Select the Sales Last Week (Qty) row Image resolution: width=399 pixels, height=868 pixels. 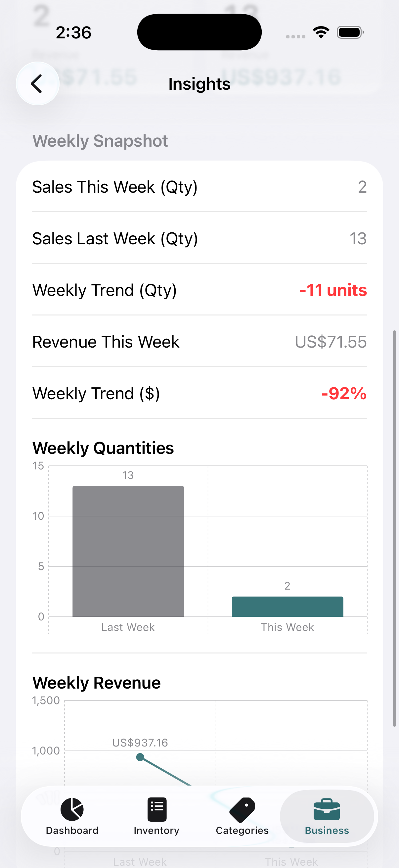199,239
